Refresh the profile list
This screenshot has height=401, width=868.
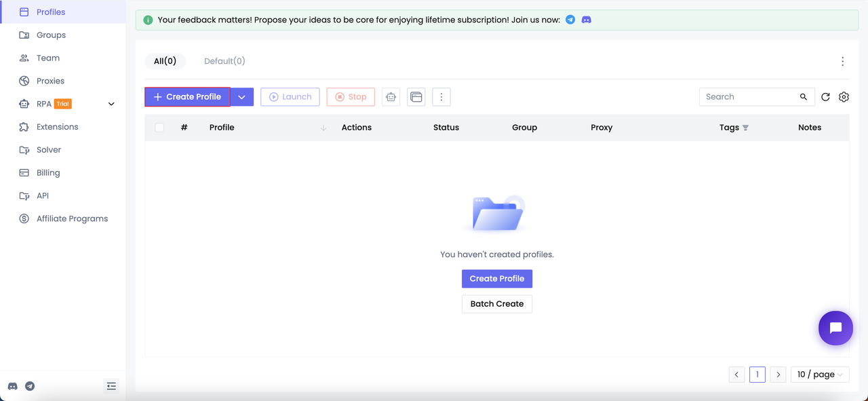[x=825, y=97]
